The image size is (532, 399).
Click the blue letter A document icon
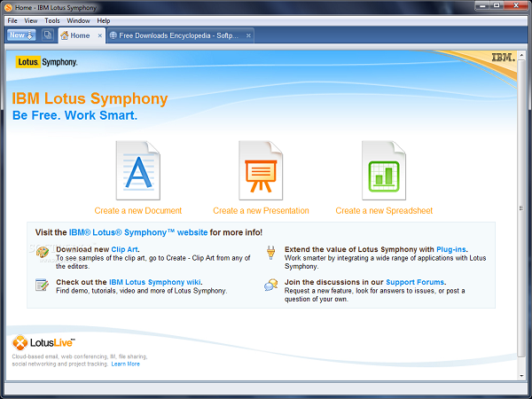(138, 170)
